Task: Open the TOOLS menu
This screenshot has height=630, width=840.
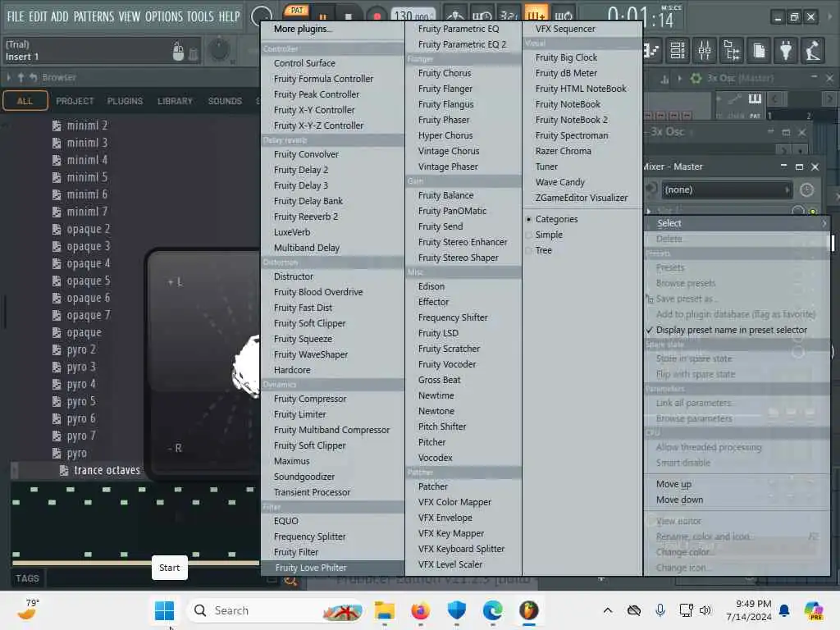Action: pyautogui.click(x=200, y=16)
